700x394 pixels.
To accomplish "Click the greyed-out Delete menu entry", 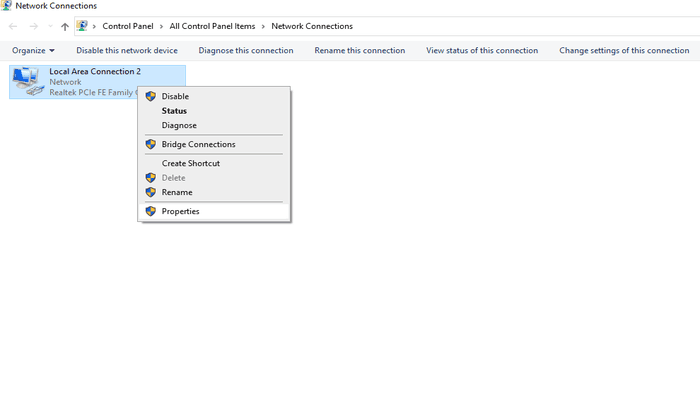I will click(x=214, y=178).
